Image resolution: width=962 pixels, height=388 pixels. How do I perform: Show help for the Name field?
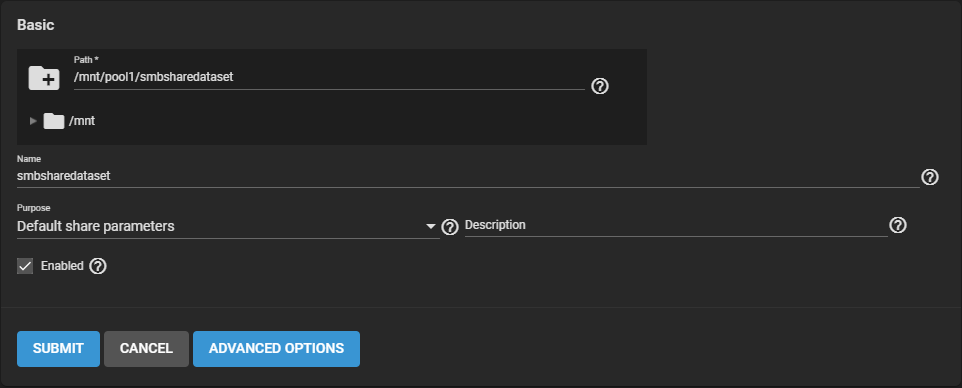pyautogui.click(x=929, y=177)
